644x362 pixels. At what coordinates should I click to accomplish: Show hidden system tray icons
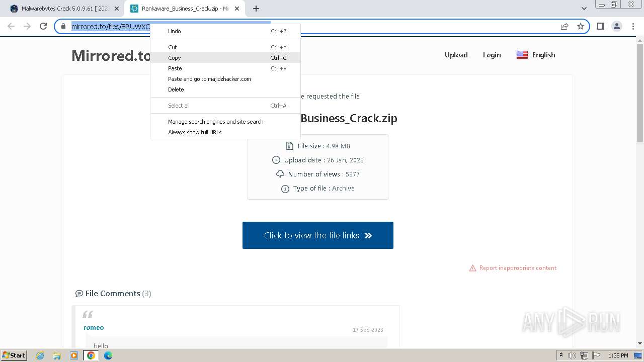click(561, 355)
